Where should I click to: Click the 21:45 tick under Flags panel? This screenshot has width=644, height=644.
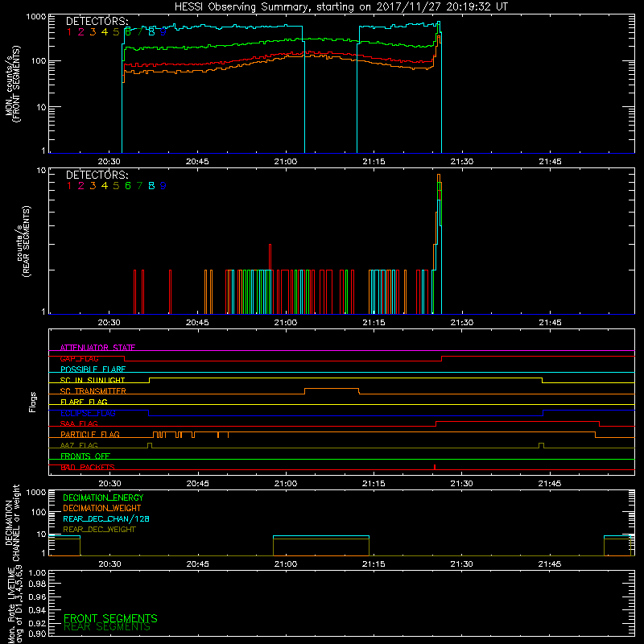[550, 484]
